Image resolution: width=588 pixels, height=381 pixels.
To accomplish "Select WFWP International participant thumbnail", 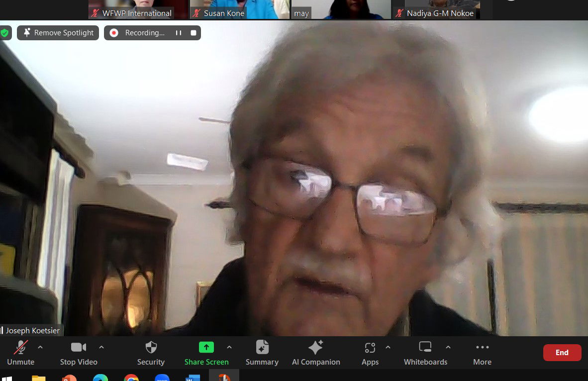I will 138,9.
